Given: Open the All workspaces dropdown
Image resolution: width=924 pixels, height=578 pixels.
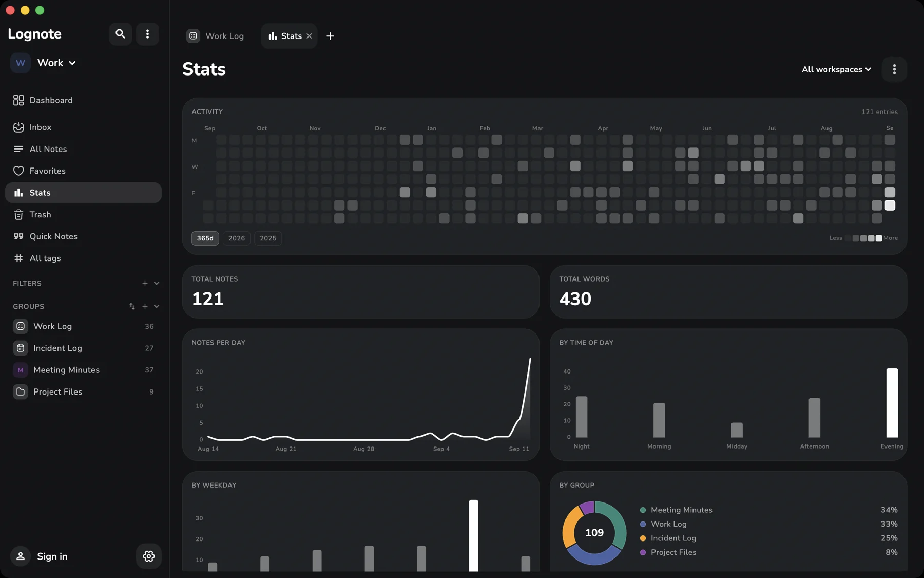Looking at the screenshot, I should [836, 69].
